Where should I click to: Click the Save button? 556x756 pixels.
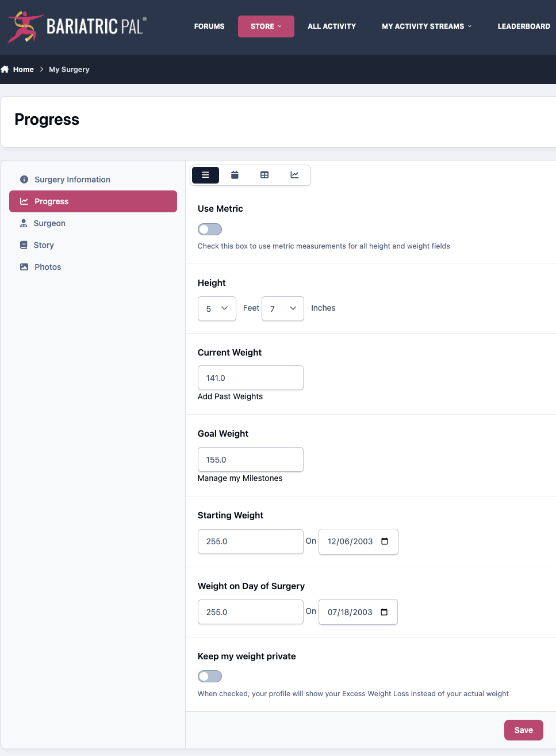(524, 730)
